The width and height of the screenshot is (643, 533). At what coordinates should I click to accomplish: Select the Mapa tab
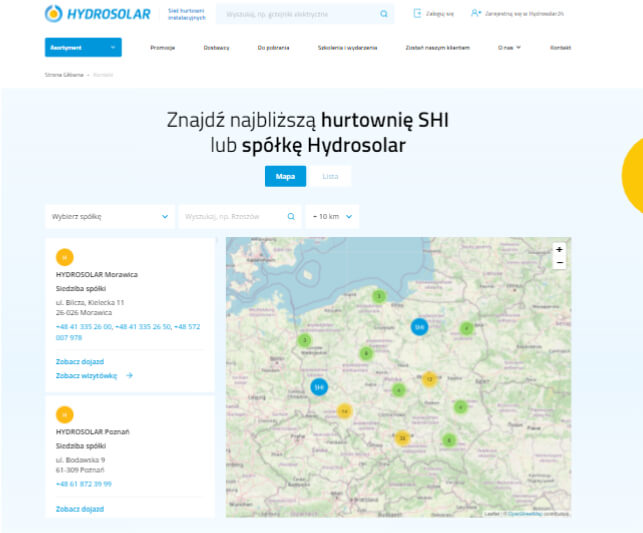(x=285, y=176)
